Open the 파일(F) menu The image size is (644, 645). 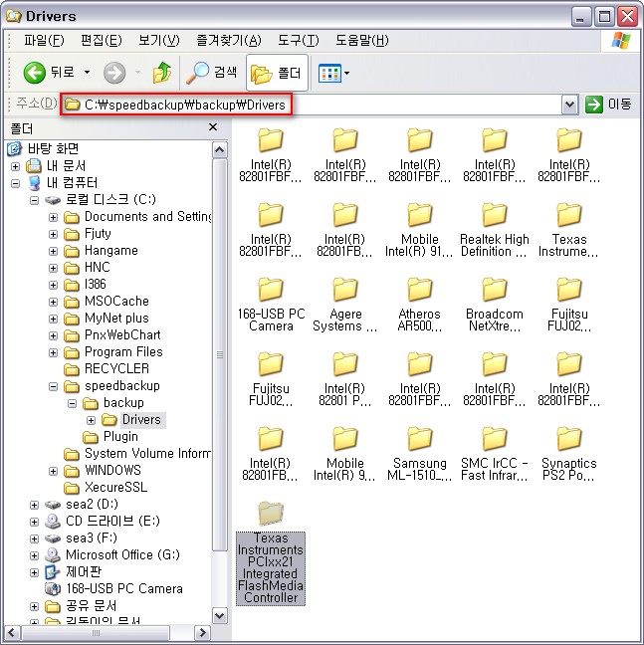(44, 40)
